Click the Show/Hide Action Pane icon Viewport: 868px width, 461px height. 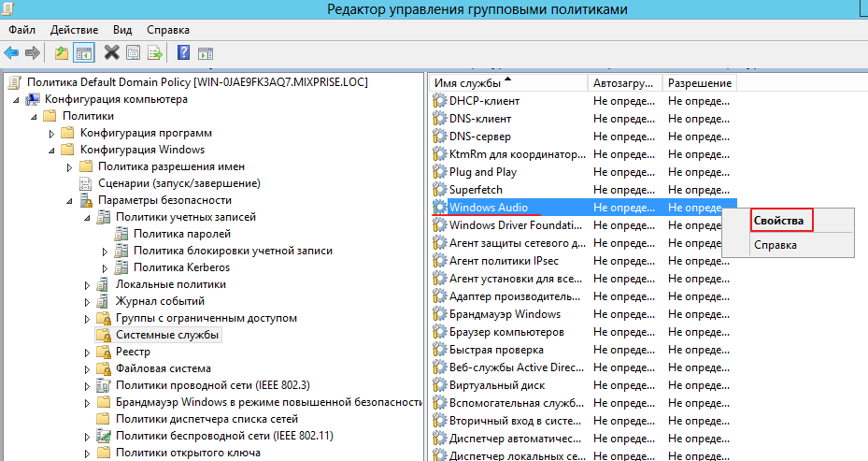206,52
